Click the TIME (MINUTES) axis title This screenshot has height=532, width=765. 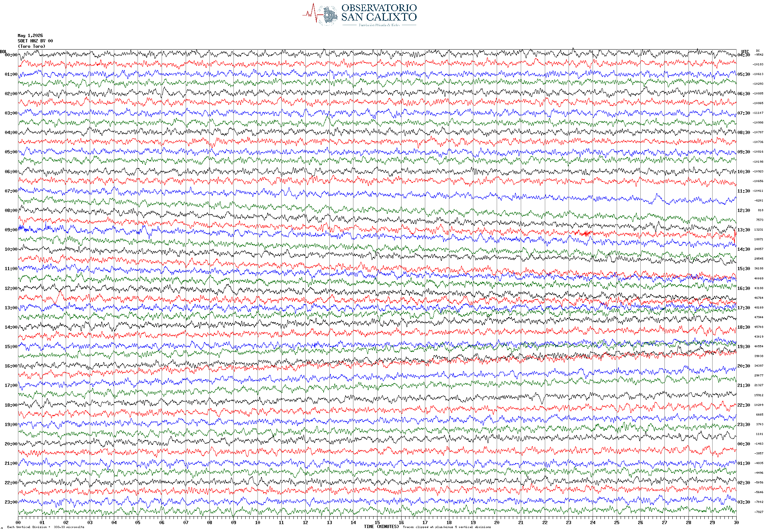point(381,527)
